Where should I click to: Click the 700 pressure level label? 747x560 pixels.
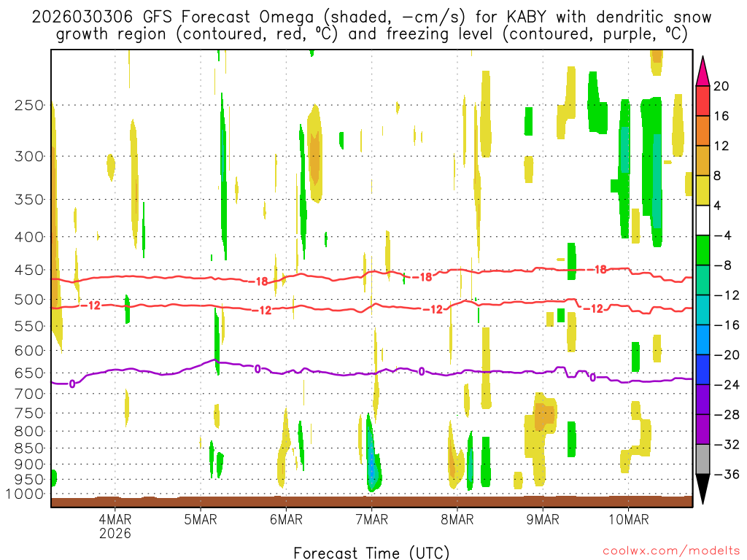click(x=29, y=394)
